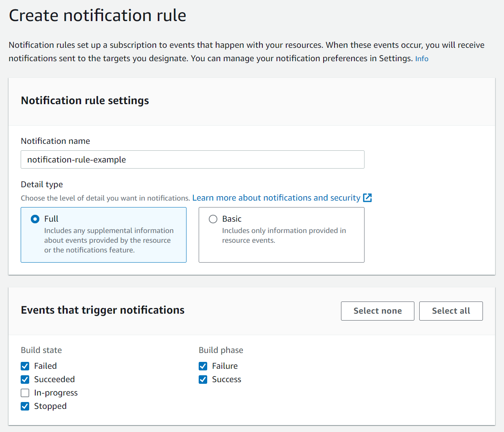Click the Create notification rule page title

pos(97,15)
